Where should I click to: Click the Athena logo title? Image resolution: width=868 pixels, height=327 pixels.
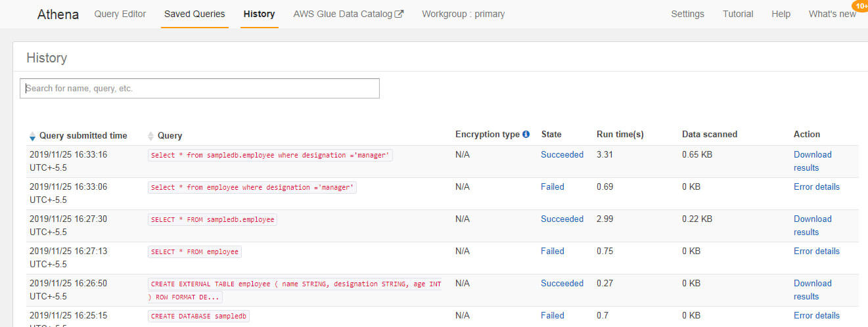pyautogui.click(x=58, y=14)
